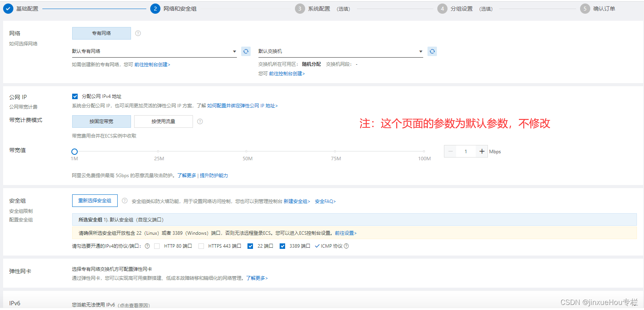Click the step 4 circle for 分组设置

pyautogui.click(x=442, y=9)
